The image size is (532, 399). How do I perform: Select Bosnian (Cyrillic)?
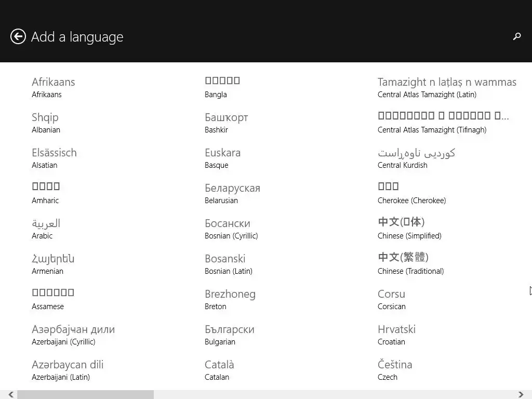click(x=231, y=229)
